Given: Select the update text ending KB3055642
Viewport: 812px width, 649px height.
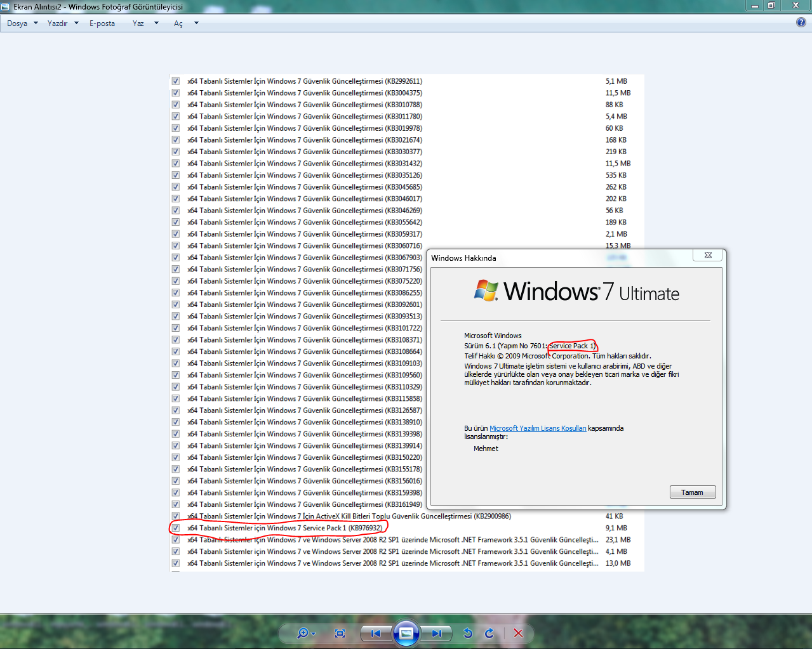Looking at the screenshot, I should coord(305,223).
